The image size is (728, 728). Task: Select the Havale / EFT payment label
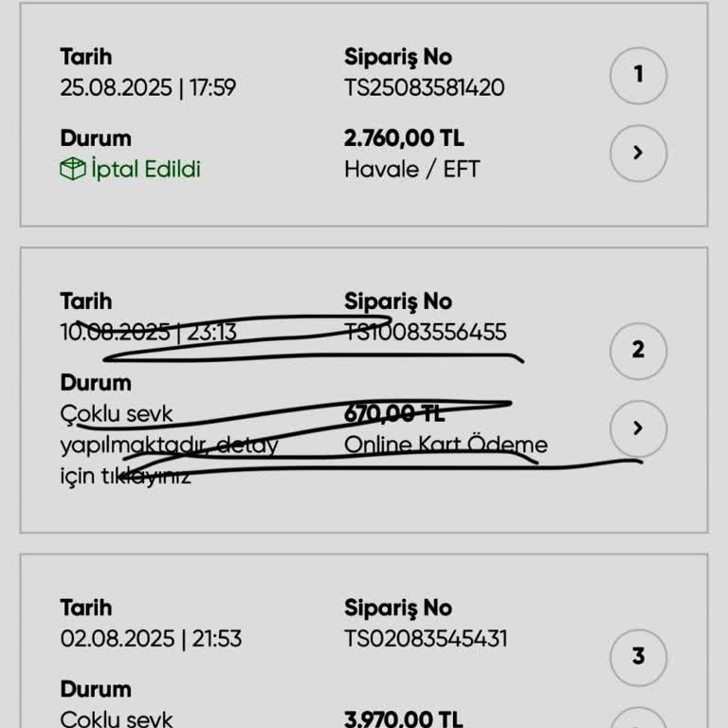[411, 170]
